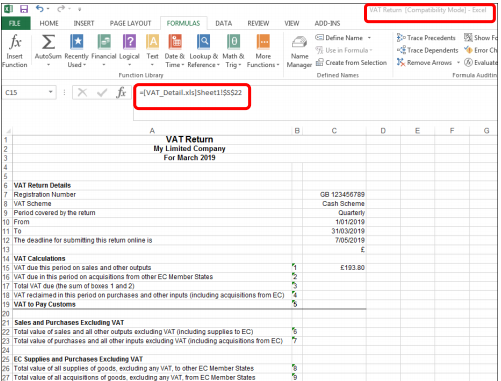
Task: Expand the Name Box dropdown arrow
Action: pyautogui.click(x=51, y=92)
